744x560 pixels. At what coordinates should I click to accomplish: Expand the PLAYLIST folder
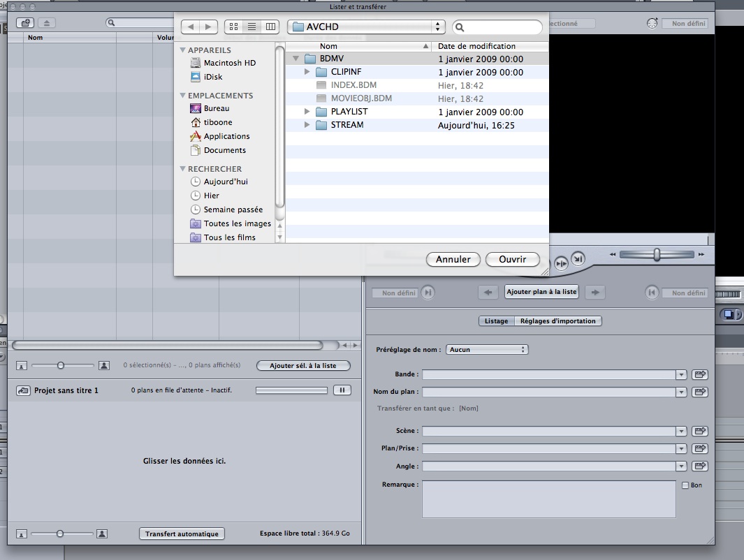coord(307,112)
